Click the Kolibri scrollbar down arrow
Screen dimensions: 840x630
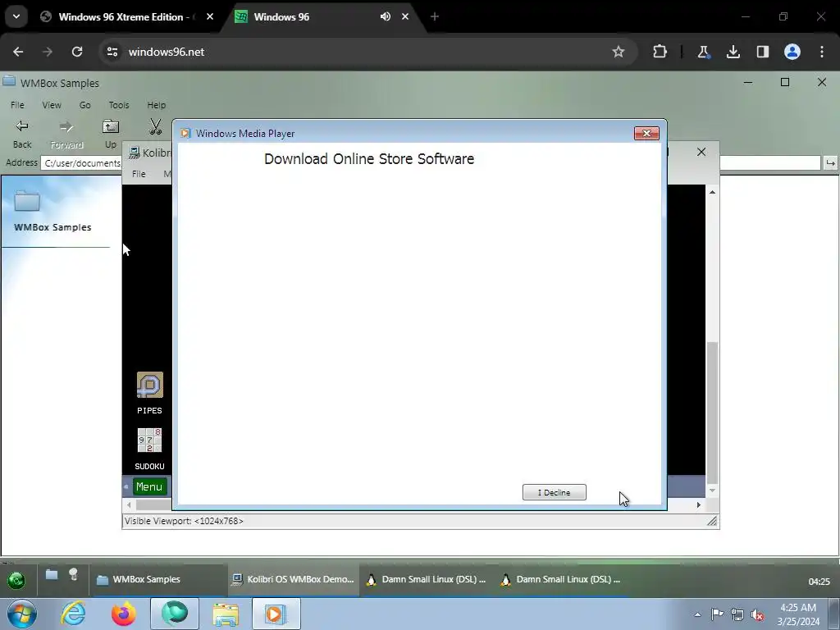(x=712, y=491)
